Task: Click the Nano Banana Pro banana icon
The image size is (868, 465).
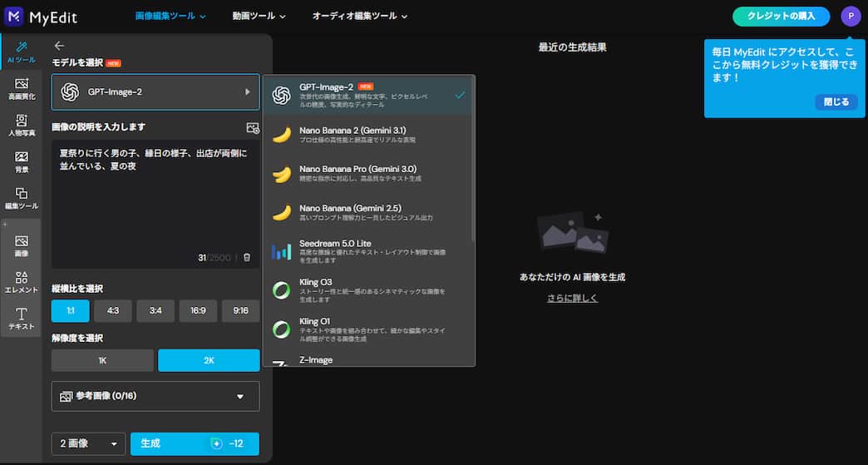Action: click(x=282, y=175)
